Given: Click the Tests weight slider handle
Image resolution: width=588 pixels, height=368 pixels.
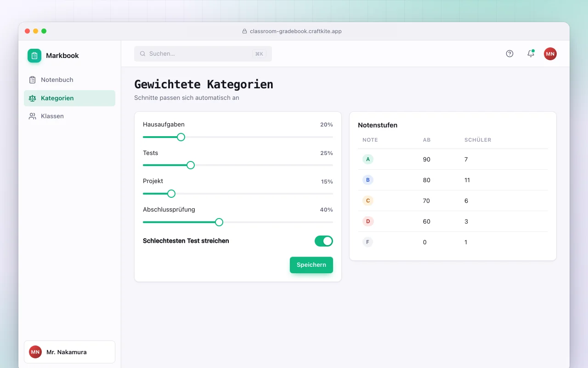Looking at the screenshot, I should click(x=191, y=165).
